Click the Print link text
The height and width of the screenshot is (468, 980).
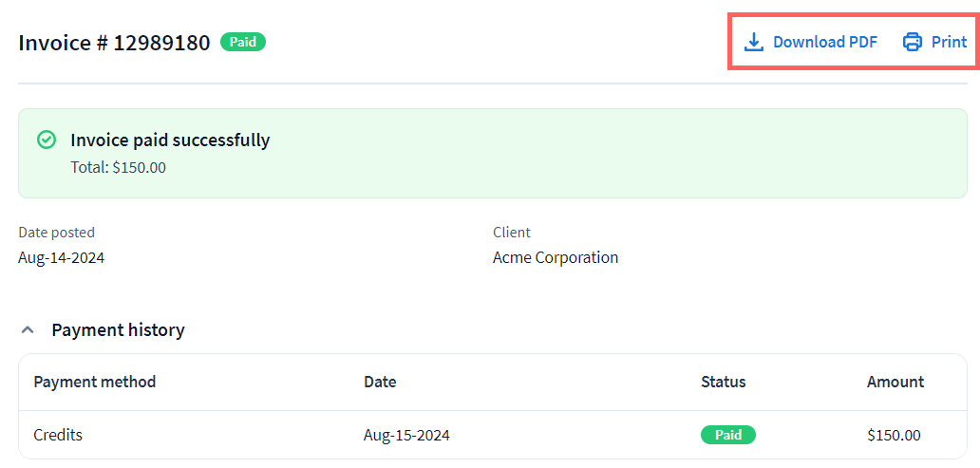(949, 42)
